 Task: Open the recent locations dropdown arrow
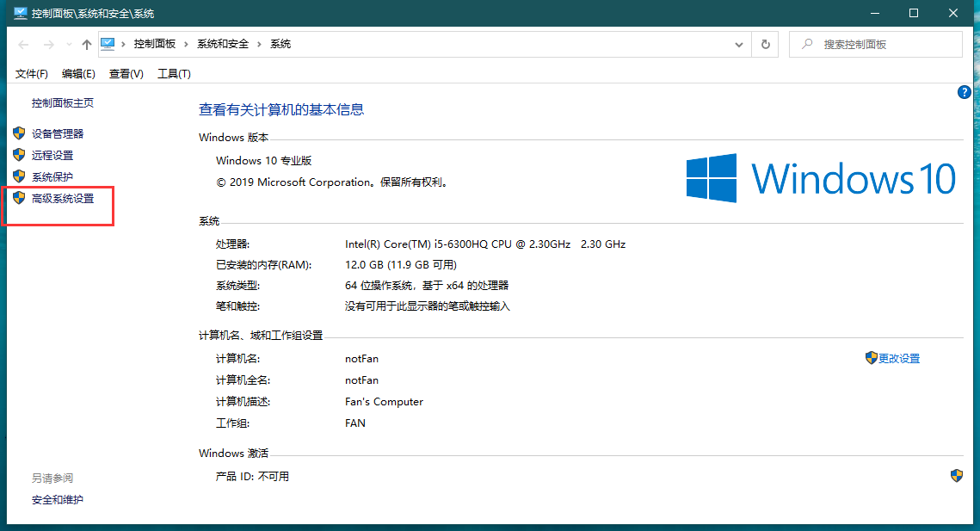(x=69, y=45)
